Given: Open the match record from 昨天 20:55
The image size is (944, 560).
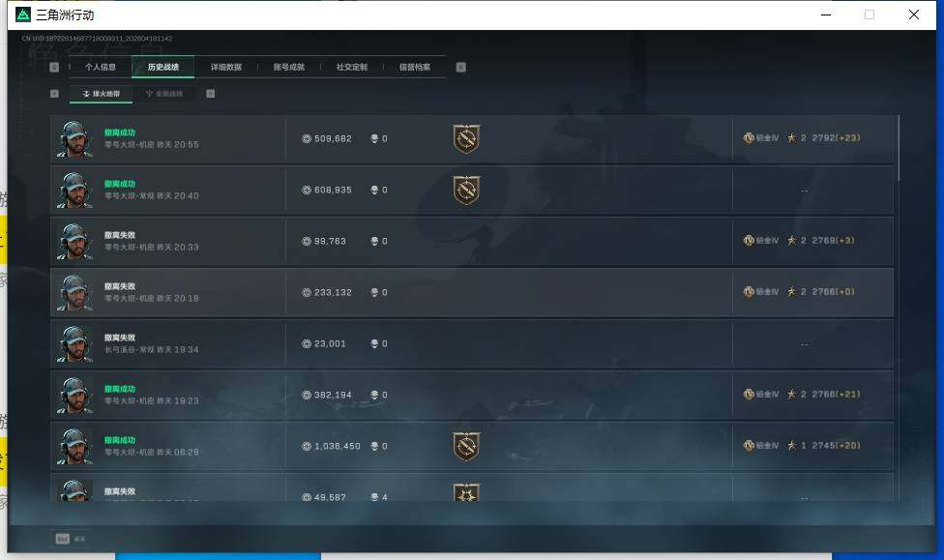Looking at the screenshot, I should pos(472,139).
